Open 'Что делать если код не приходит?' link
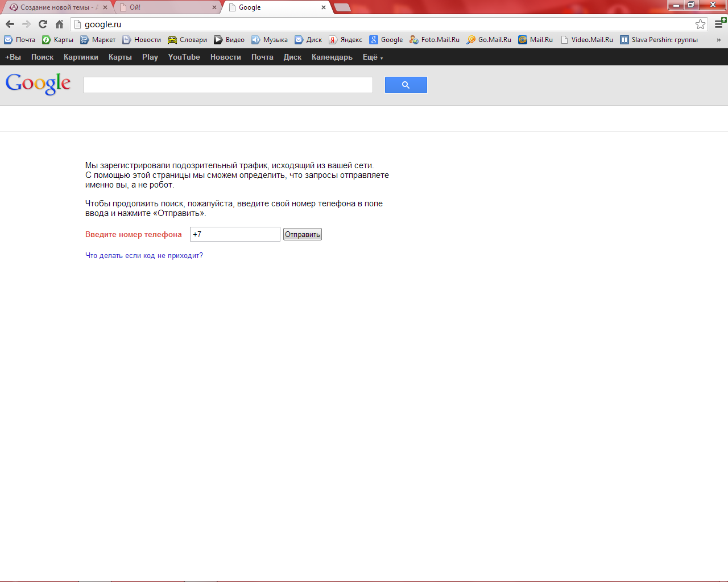Viewport: 728px width, 582px height. [x=144, y=256]
